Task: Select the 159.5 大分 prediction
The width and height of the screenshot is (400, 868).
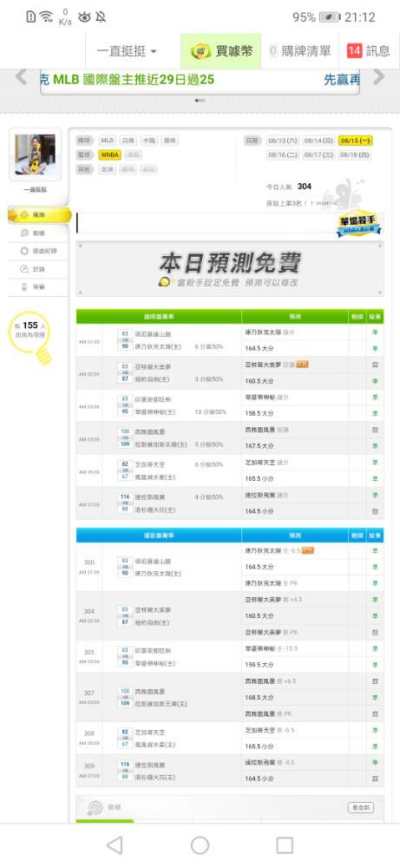Action: point(259,665)
